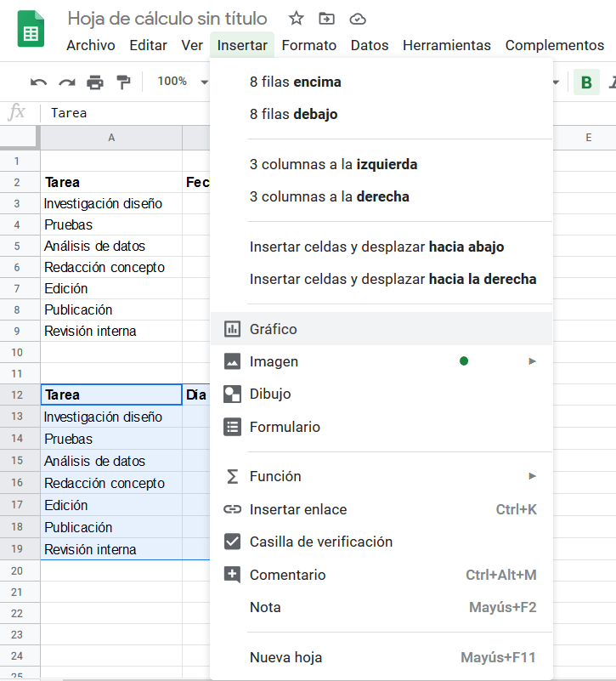The height and width of the screenshot is (681, 616).
Task: Insert 3 columnas a la derecha
Action: tap(381, 196)
